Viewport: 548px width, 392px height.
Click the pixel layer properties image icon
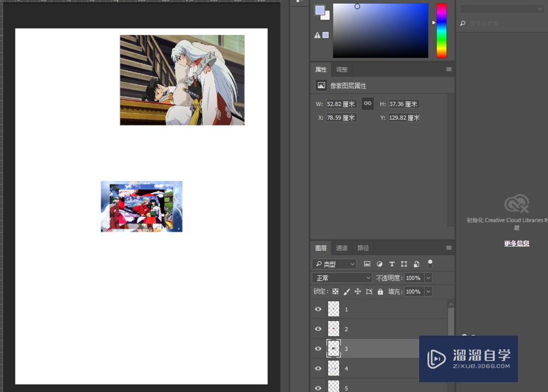tap(321, 85)
